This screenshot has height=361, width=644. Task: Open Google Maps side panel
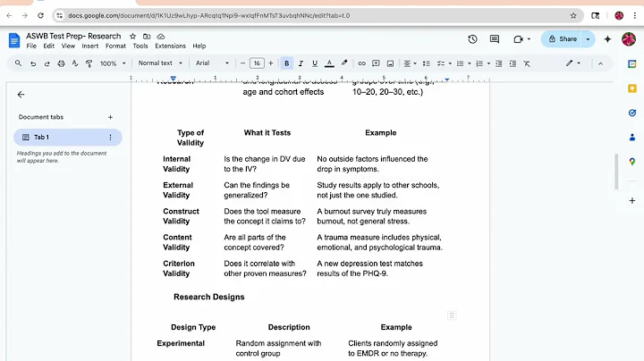tap(632, 162)
